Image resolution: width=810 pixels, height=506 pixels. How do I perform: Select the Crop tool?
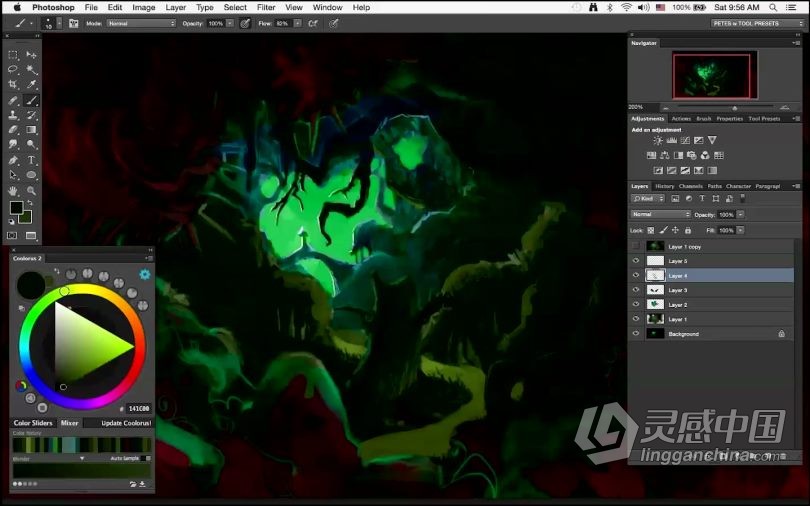pyautogui.click(x=13, y=84)
